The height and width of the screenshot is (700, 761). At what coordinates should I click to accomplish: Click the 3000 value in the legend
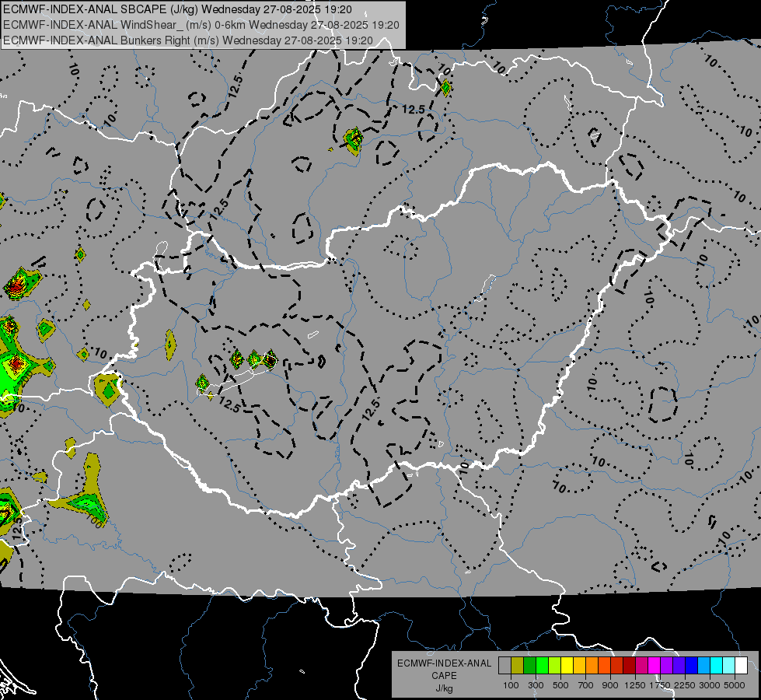click(710, 685)
